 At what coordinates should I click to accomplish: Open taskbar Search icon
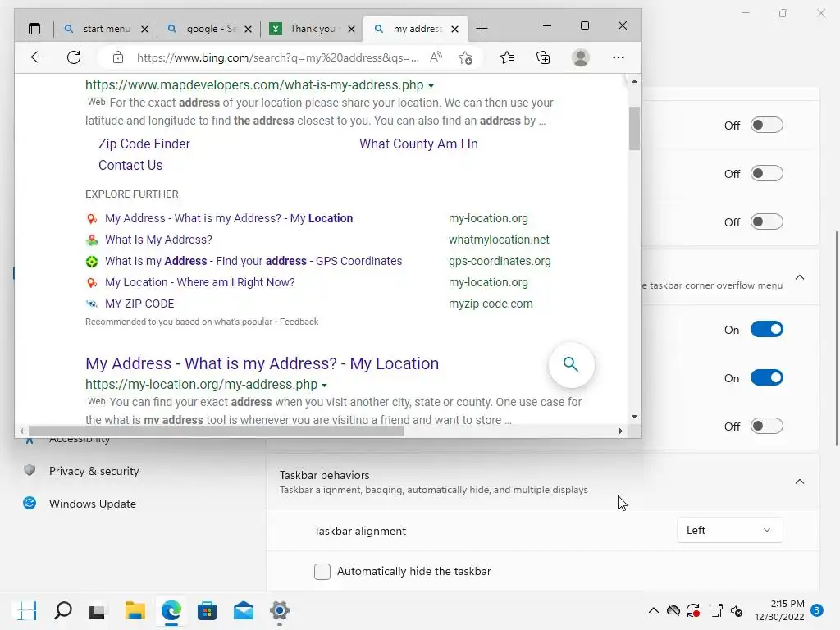point(62,610)
